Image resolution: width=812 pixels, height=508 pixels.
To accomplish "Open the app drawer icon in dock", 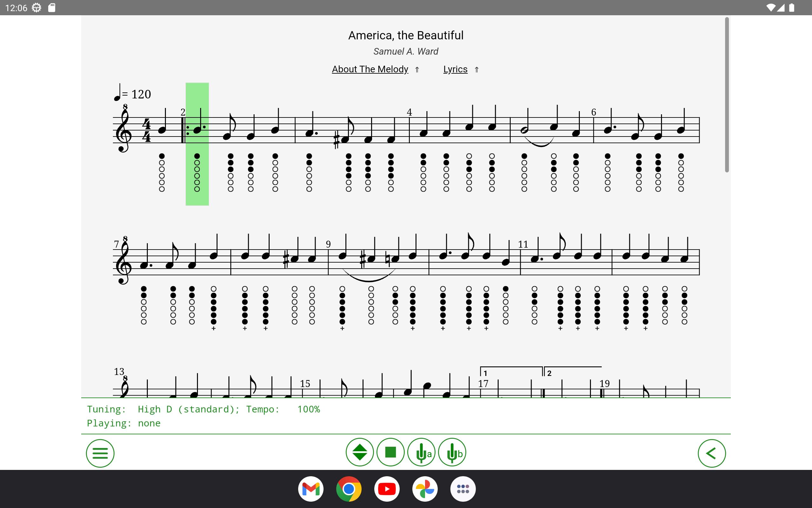I will (463, 489).
